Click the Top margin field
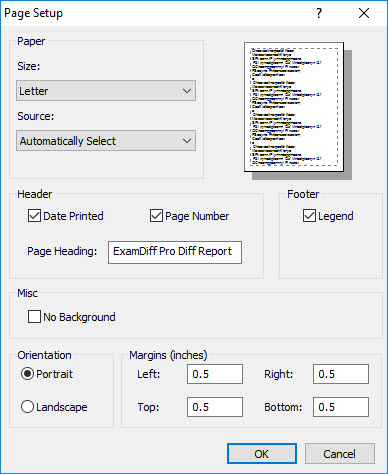The width and height of the screenshot is (388, 474). click(x=215, y=407)
